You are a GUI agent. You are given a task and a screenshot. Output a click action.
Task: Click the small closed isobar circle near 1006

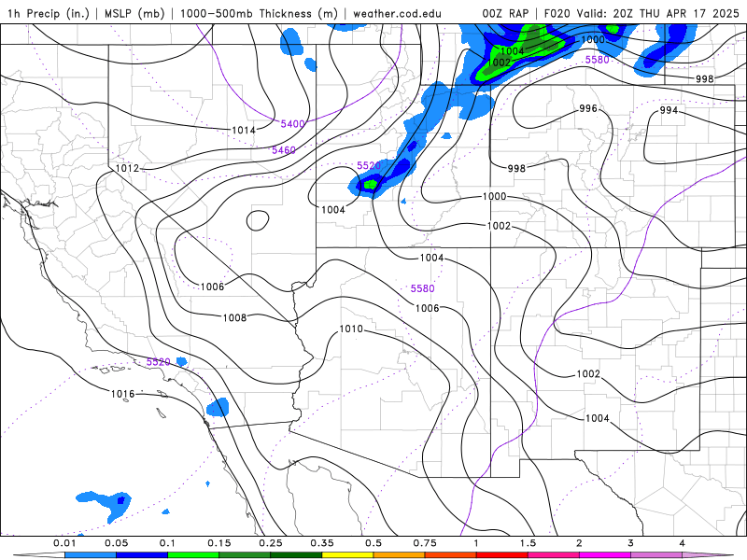point(258,220)
